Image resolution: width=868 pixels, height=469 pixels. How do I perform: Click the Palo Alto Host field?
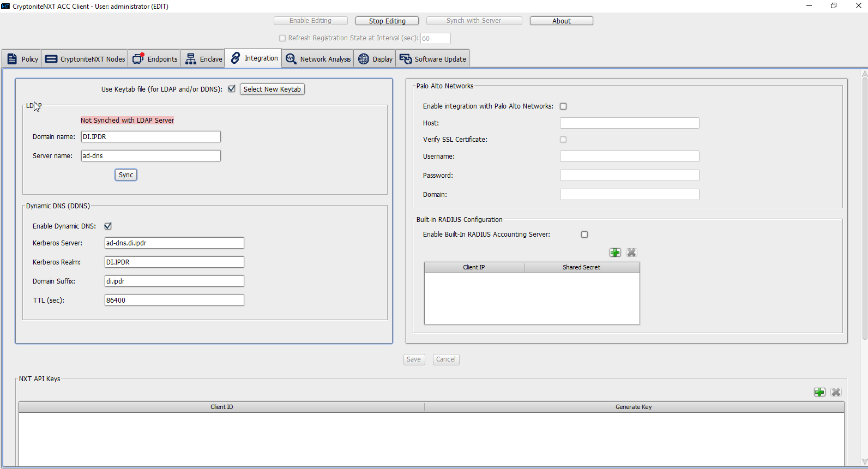[630, 123]
